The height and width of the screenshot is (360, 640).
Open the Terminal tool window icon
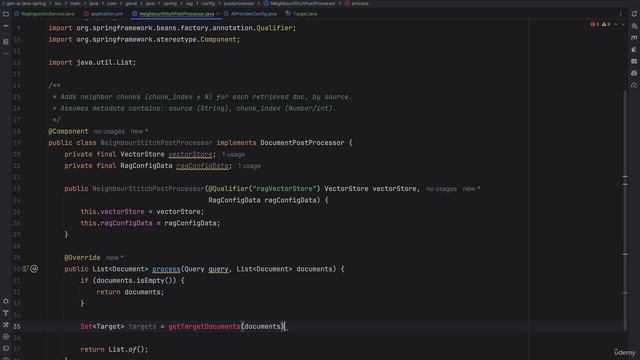pyautogui.click(x=6, y=349)
